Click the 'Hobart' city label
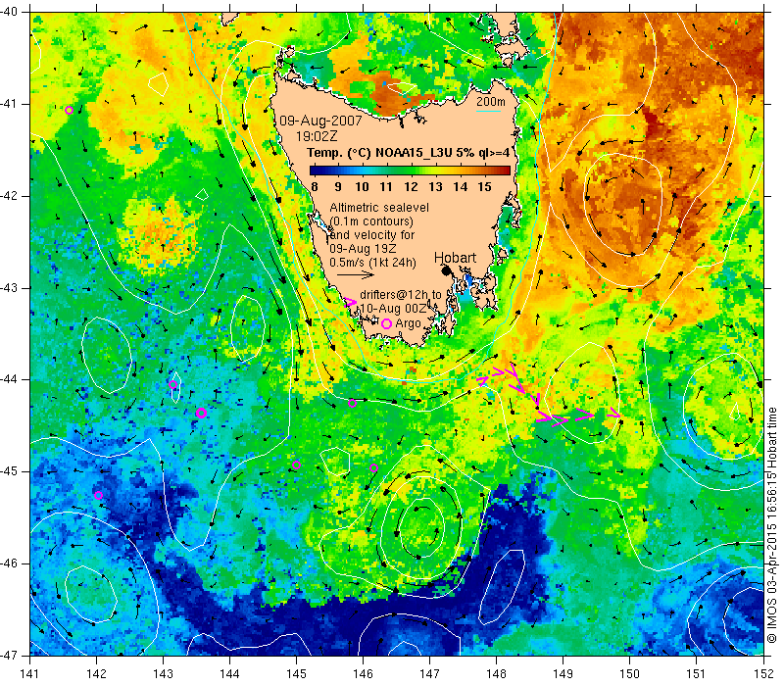Image resolution: width=784 pixels, height=686 pixels. click(x=455, y=258)
